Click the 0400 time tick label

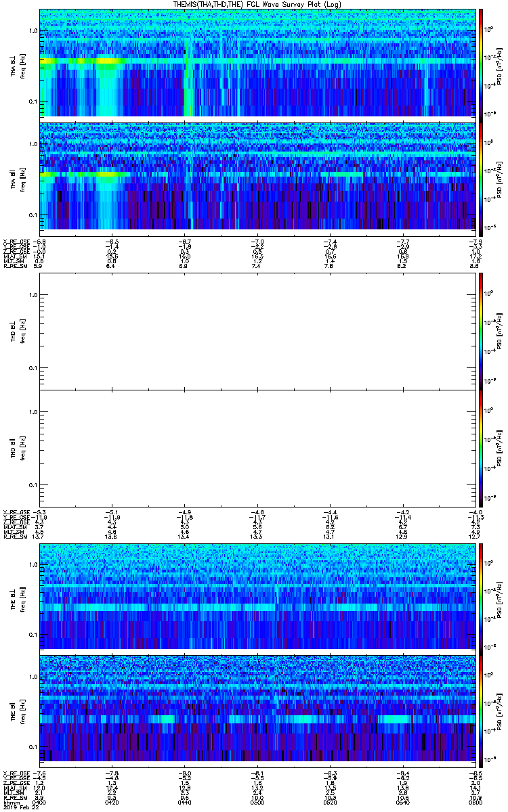pos(39,803)
